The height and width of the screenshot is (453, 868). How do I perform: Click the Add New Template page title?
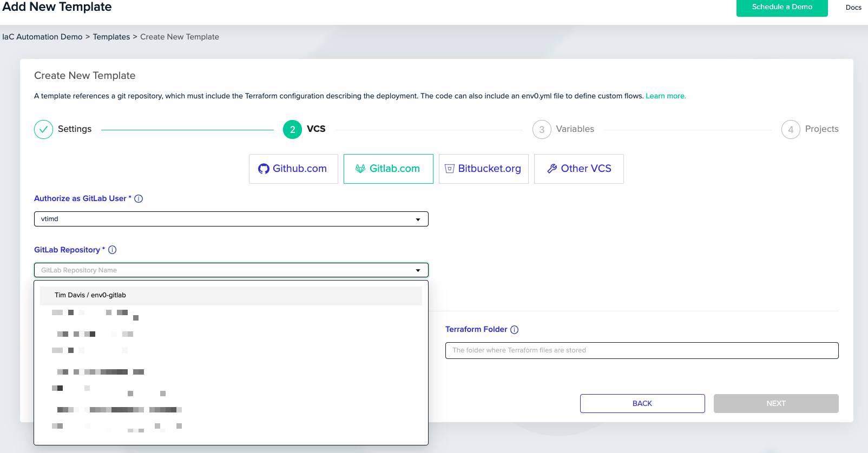click(57, 7)
